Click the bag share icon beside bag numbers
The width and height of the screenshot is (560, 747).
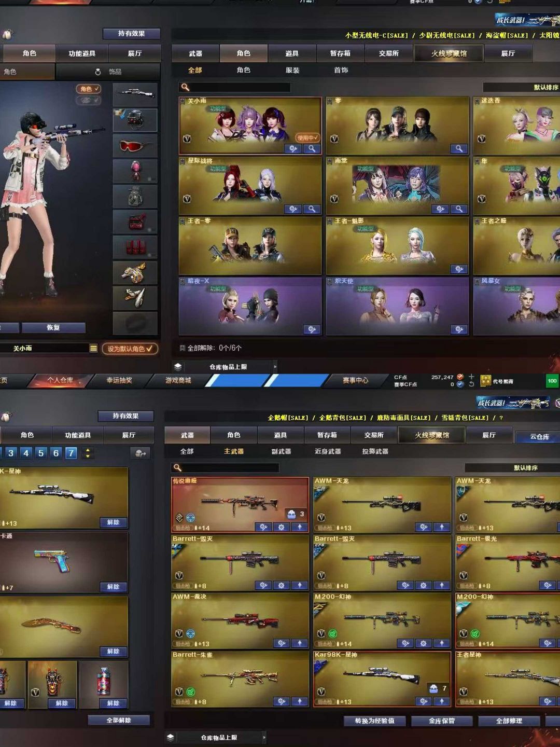(140, 453)
